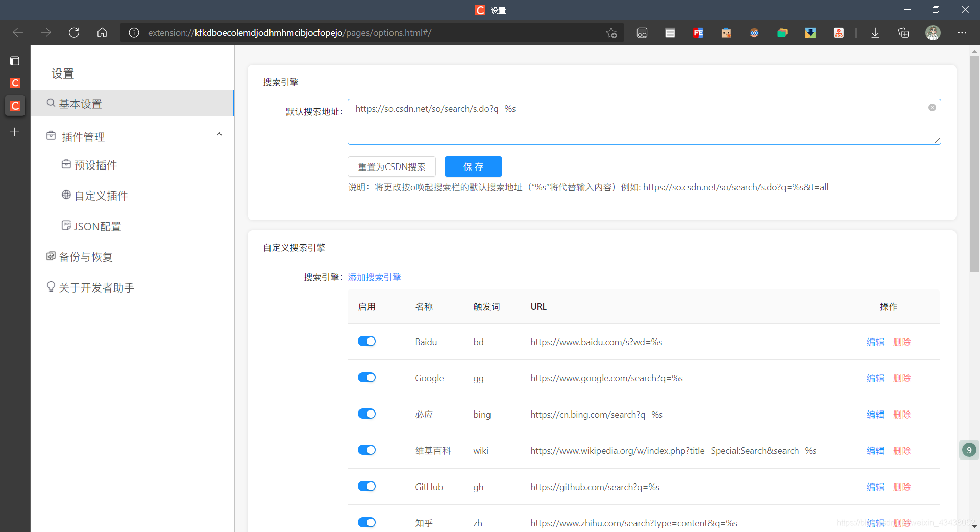Disable the GitHub search engine toggle
This screenshot has height=532, width=980.
[366, 486]
